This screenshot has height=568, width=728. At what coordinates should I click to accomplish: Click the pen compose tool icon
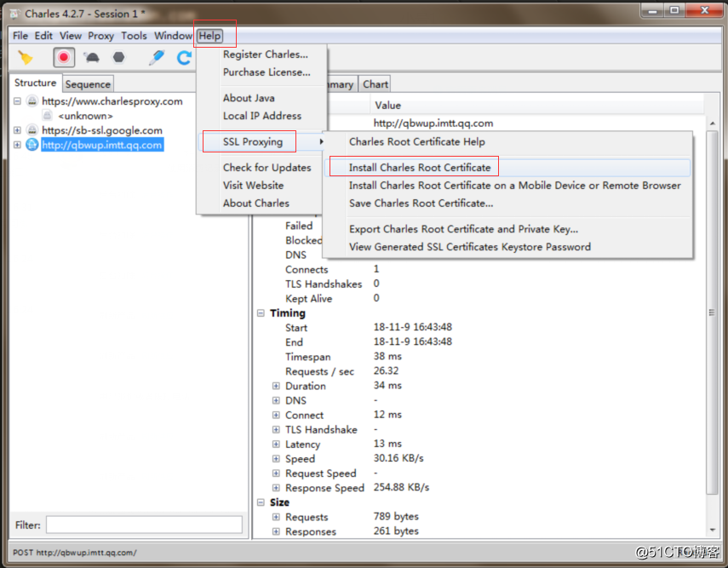157,58
